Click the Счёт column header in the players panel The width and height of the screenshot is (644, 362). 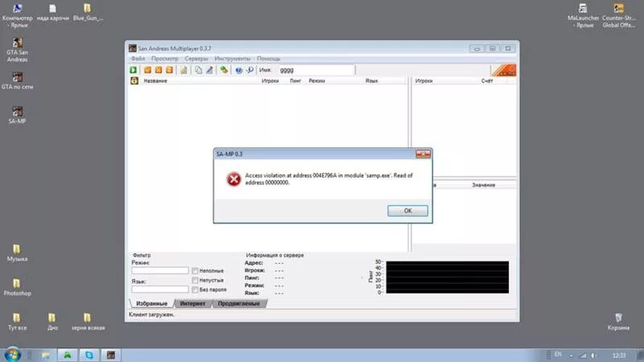point(487,81)
